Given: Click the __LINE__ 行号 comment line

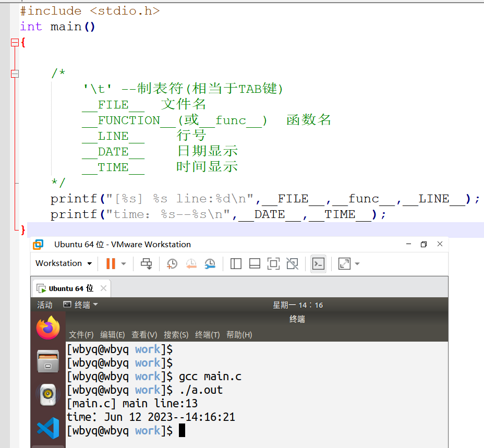Looking at the screenshot, I should point(144,136).
